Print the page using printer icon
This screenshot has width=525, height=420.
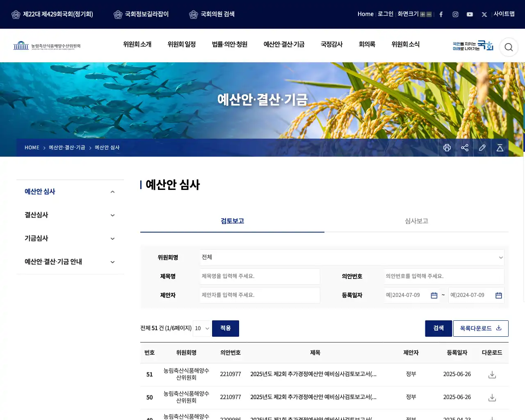point(447,148)
